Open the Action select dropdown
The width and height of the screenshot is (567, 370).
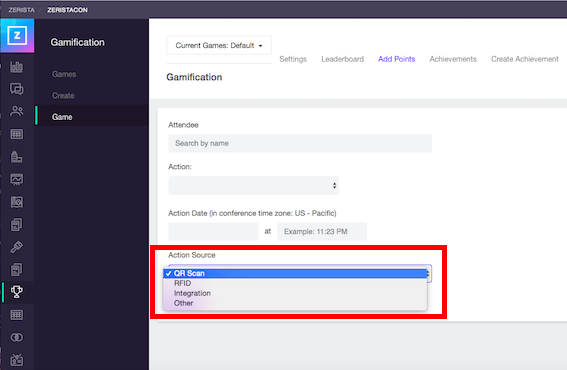(x=253, y=186)
